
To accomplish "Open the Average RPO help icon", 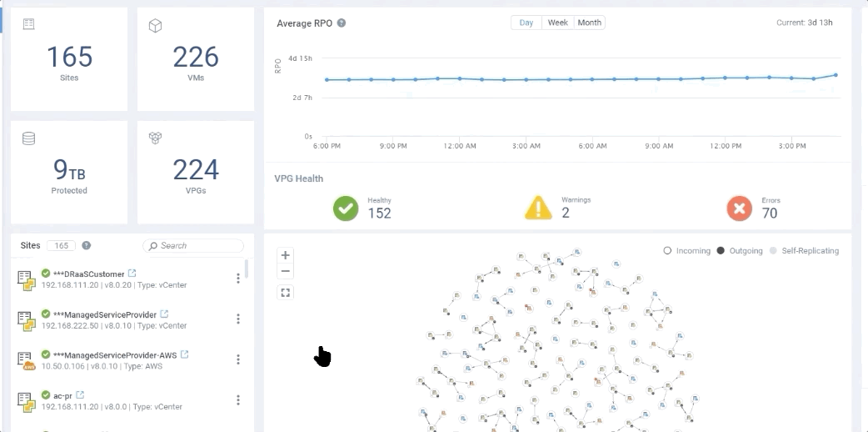I will [342, 23].
